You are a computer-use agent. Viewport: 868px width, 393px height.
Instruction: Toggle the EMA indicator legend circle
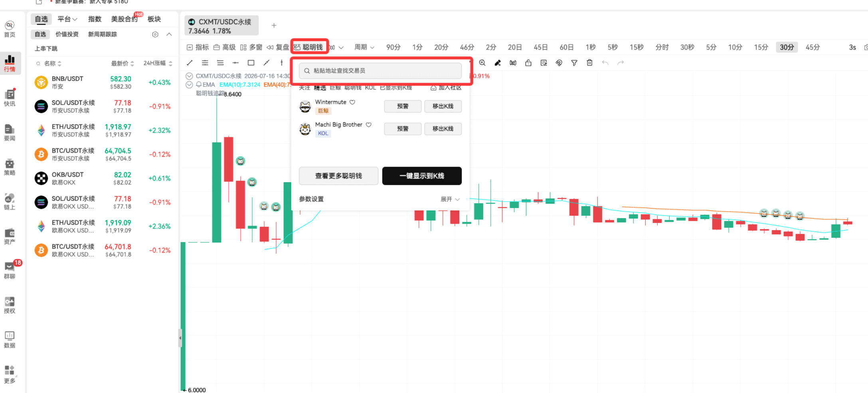tap(189, 85)
